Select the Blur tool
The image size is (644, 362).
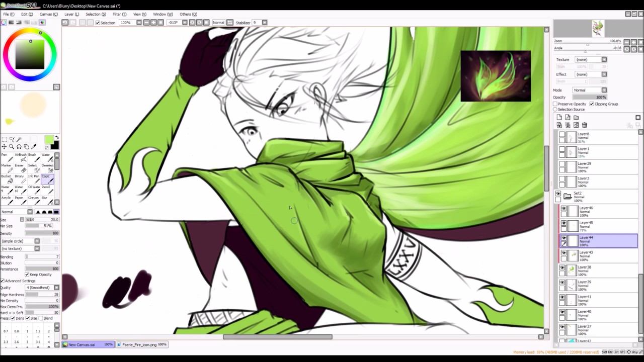pos(47,201)
